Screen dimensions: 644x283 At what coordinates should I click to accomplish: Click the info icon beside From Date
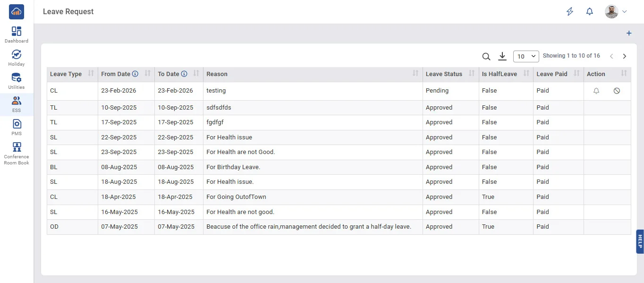click(135, 74)
